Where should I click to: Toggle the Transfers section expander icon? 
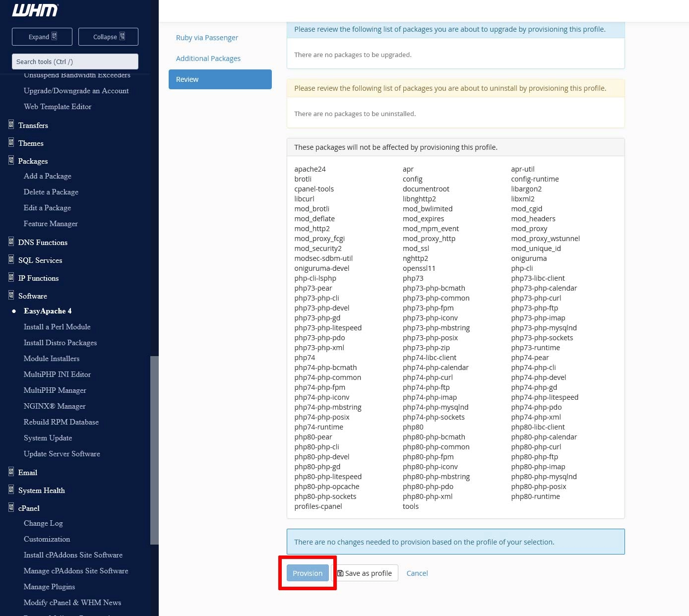point(11,125)
